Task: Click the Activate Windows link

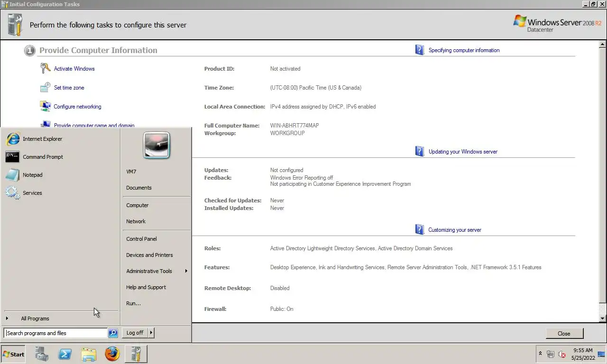Action: (74, 69)
